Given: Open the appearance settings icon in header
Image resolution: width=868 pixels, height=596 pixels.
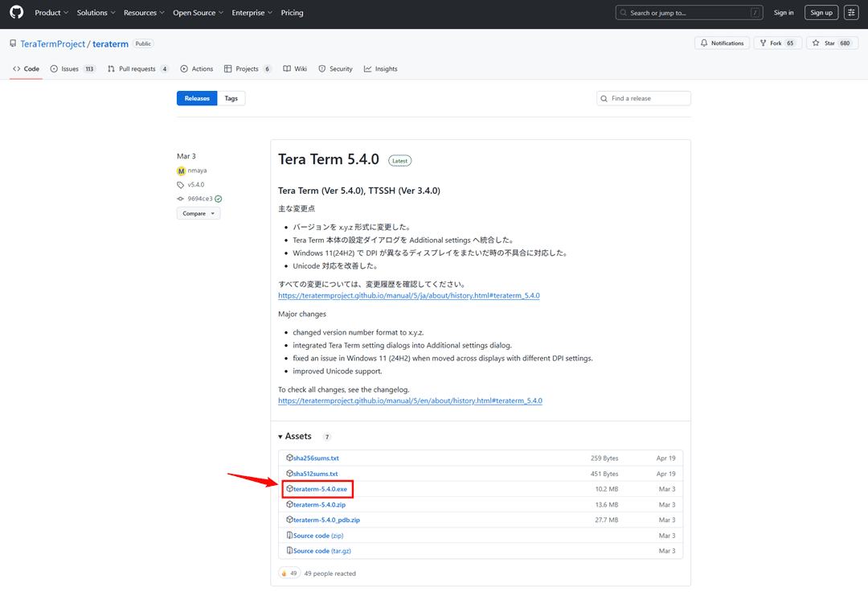Looking at the screenshot, I should (851, 13).
